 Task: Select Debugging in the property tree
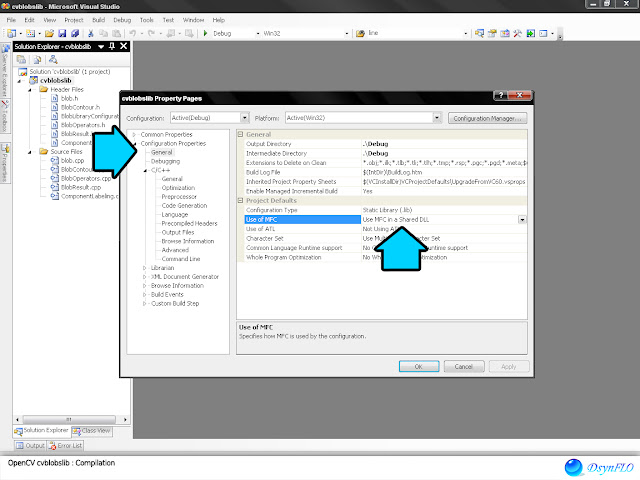pyautogui.click(x=165, y=161)
